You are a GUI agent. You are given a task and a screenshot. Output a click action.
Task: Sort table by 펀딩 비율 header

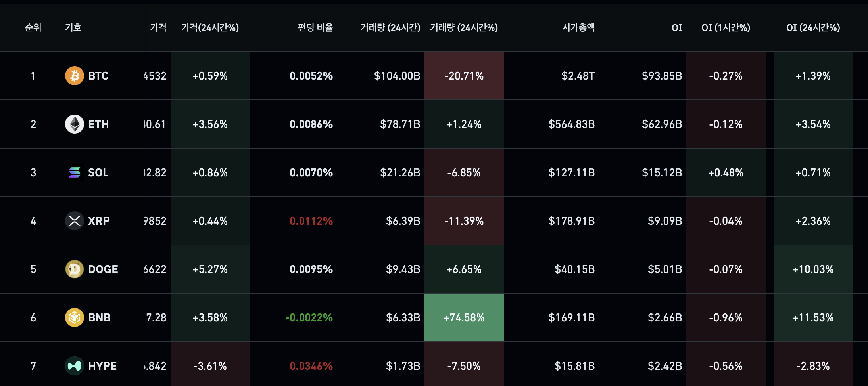click(x=315, y=27)
